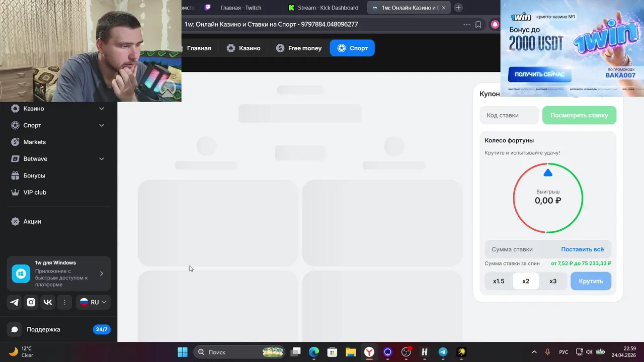Click the Поставить всё link
Image resolution: width=644 pixels, height=362 pixels.
click(582, 249)
